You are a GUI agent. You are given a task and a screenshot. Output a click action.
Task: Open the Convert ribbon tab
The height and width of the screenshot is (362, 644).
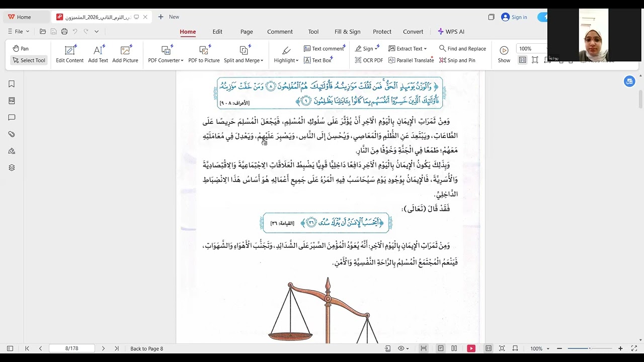(x=413, y=32)
